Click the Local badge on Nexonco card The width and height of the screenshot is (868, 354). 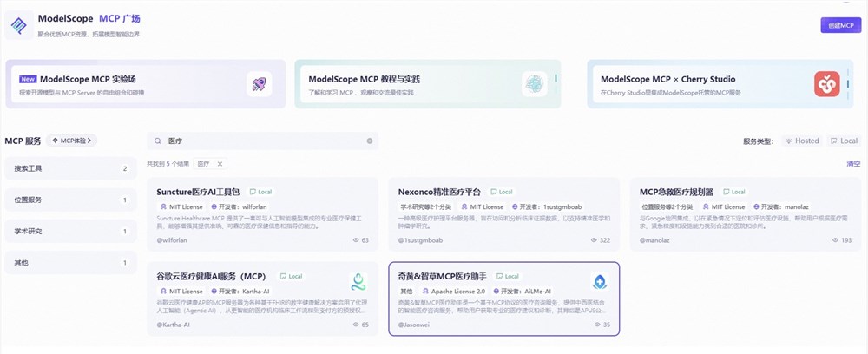coord(503,192)
